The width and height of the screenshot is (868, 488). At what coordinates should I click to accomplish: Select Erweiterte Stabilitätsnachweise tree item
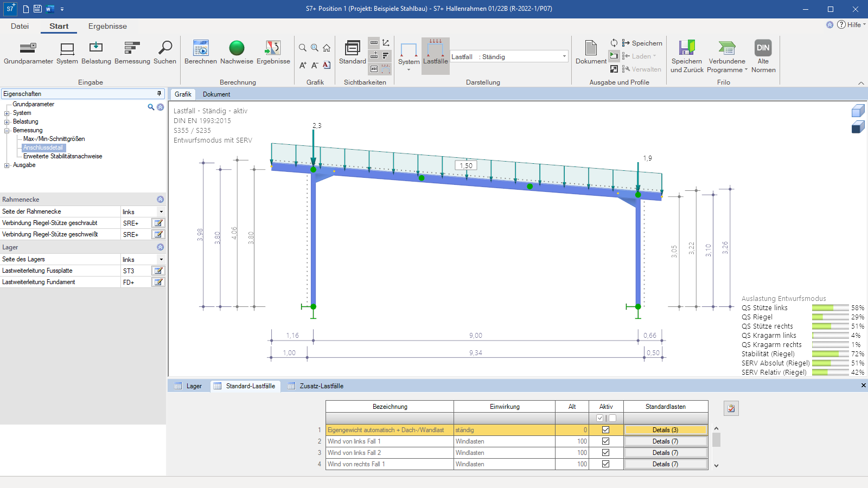(62, 156)
